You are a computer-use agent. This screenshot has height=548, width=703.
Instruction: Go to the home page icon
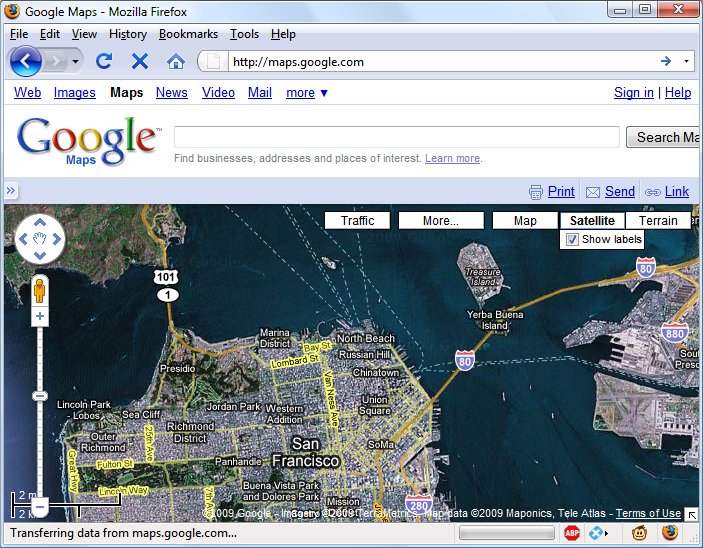click(176, 61)
